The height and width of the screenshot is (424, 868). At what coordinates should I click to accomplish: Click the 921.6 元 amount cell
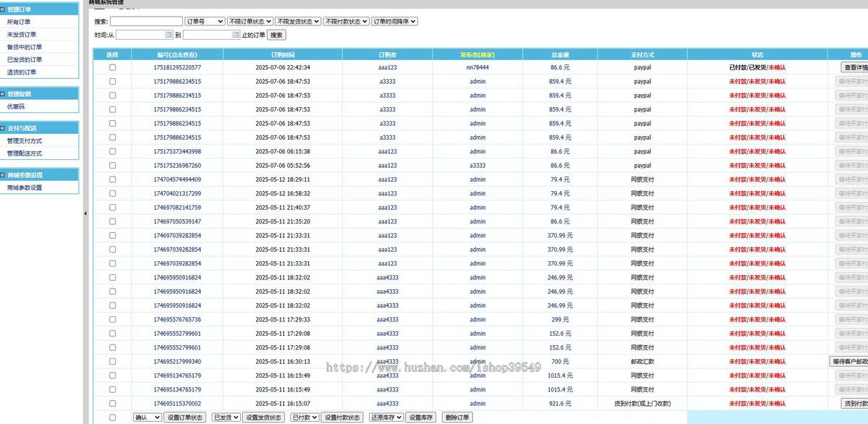tap(560, 403)
